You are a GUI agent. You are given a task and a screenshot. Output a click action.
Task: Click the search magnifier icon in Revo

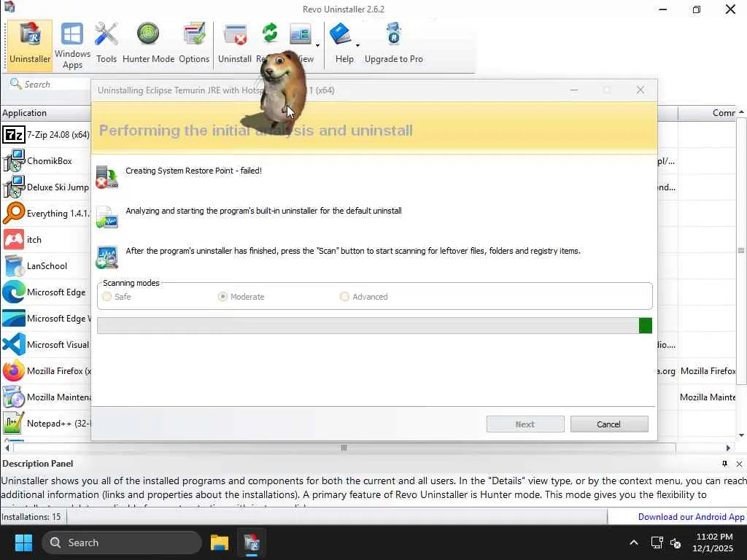[x=16, y=84]
